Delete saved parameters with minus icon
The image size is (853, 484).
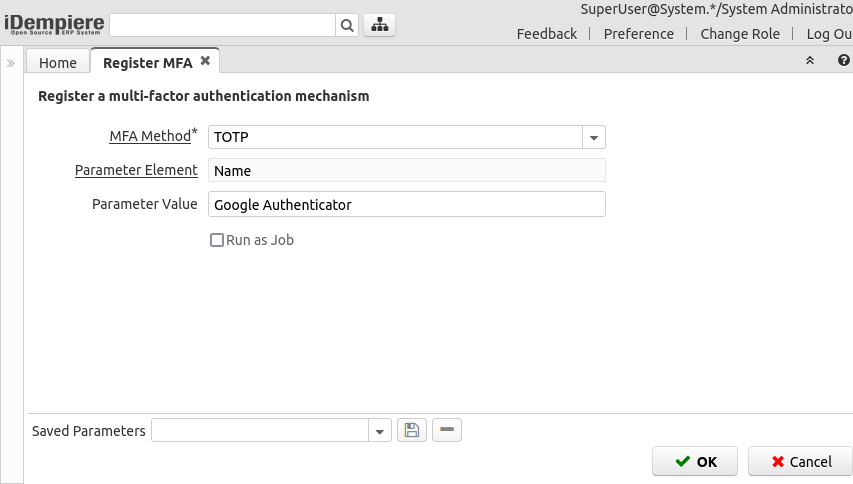click(x=447, y=430)
